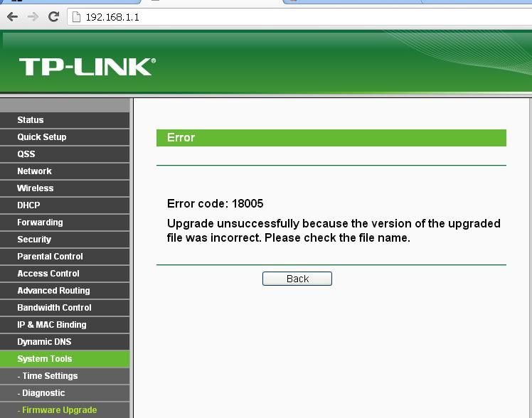This screenshot has width=532, height=418.
Task: Select QSS in the sidebar
Action: [x=26, y=154]
